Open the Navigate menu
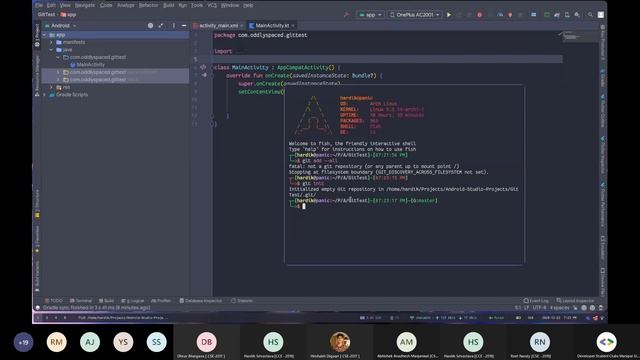 click(85, 5)
